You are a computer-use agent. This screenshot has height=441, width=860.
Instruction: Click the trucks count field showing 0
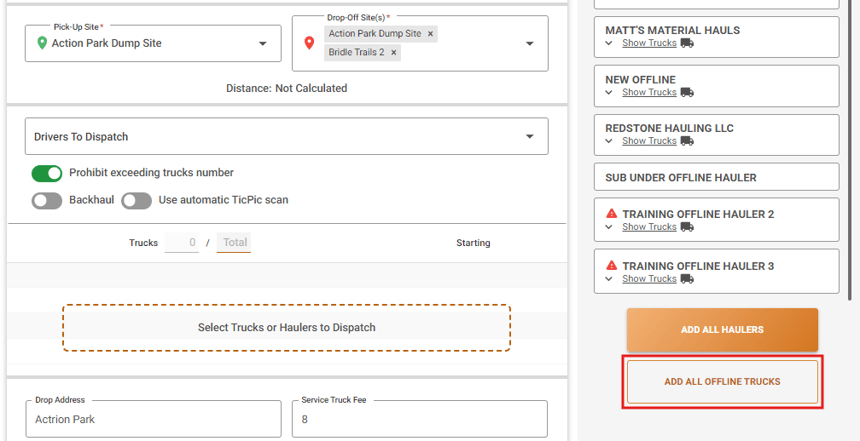182,242
